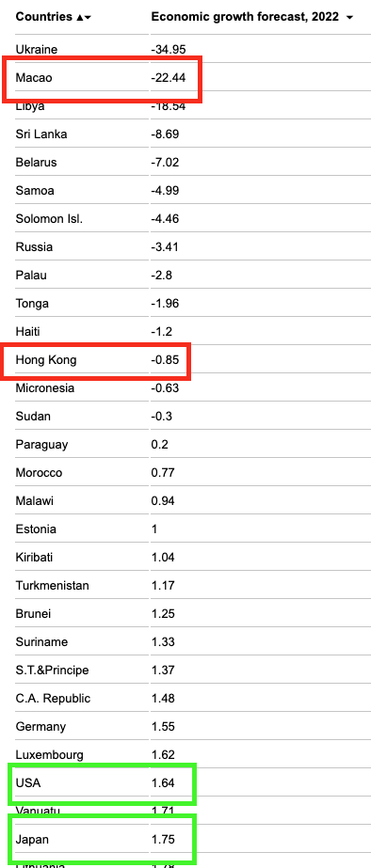Click the Luxembourg growth value 1.62
The height and width of the screenshot is (868, 371).
click(163, 755)
